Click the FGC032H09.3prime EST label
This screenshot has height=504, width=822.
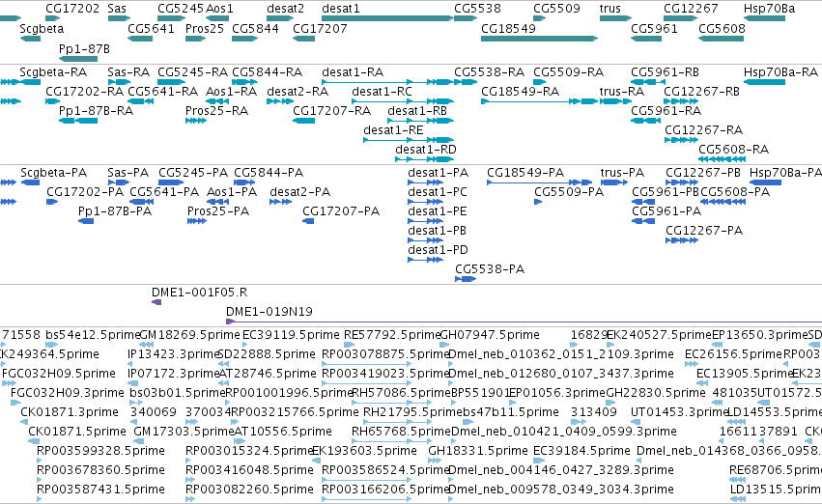pyautogui.click(x=67, y=393)
